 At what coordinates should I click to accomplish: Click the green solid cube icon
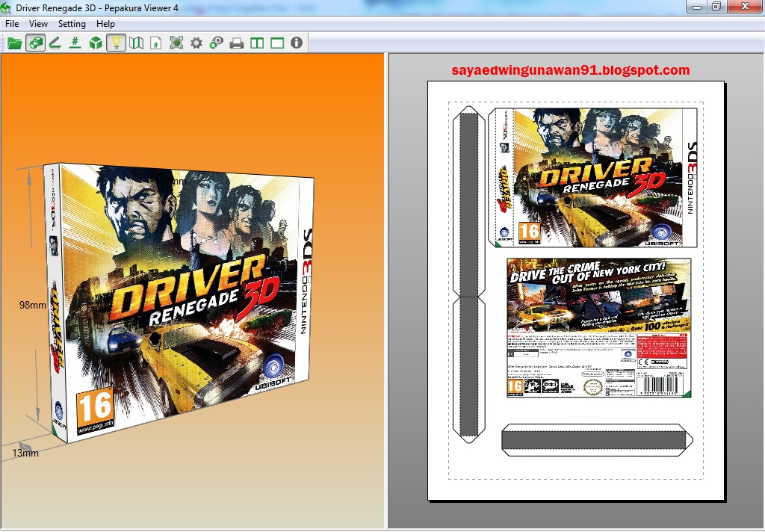(96, 43)
